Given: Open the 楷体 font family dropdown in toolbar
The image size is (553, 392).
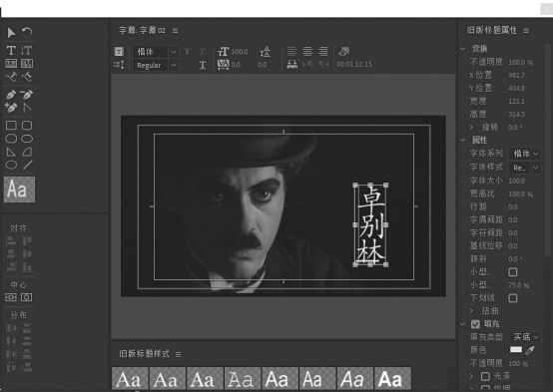Looking at the screenshot, I should [x=155, y=52].
